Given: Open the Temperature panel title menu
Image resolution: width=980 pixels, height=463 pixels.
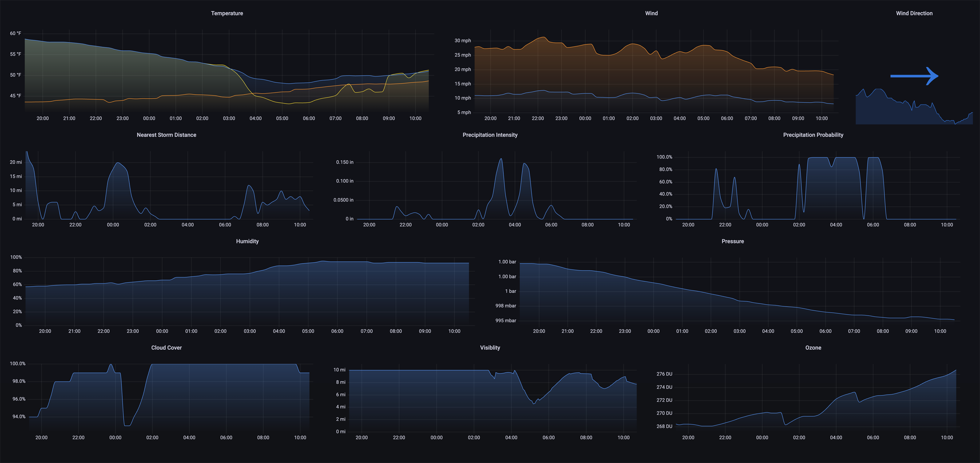Looking at the screenshot, I should point(227,13).
